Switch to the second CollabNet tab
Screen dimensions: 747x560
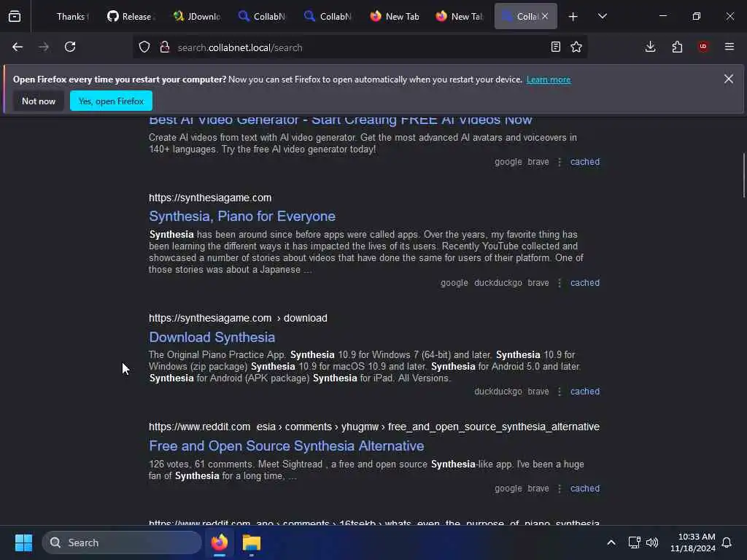pos(328,17)
